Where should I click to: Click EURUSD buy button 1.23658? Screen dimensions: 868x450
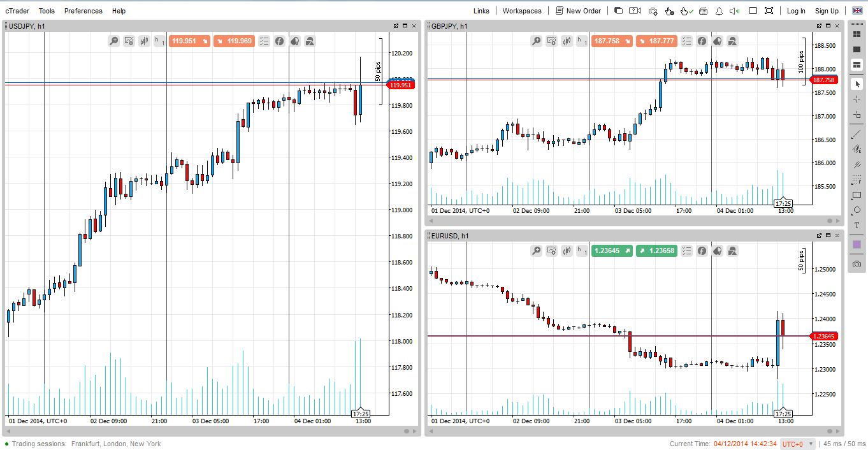click(x=656, y=251)
